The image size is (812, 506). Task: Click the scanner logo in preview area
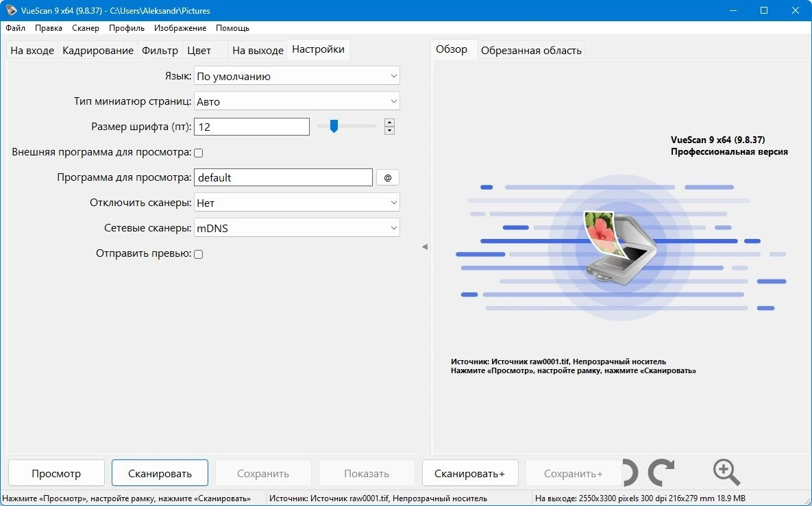[x=620, y=247]
